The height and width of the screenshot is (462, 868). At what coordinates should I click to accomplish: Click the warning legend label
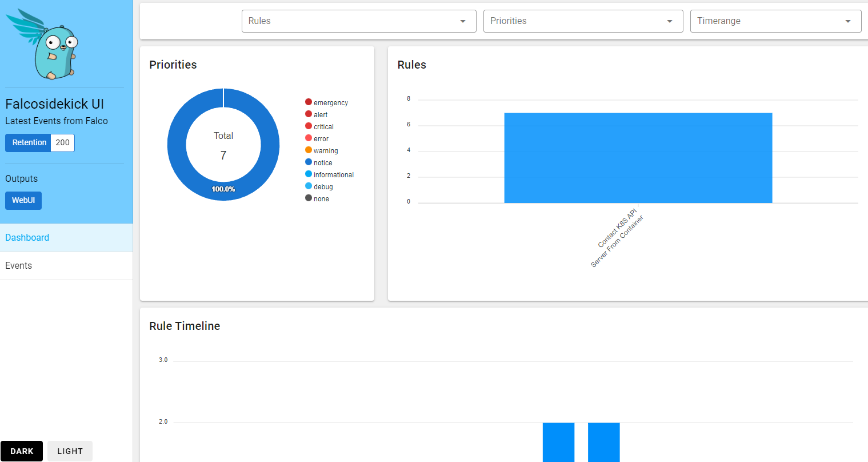(x=326, y=151)
